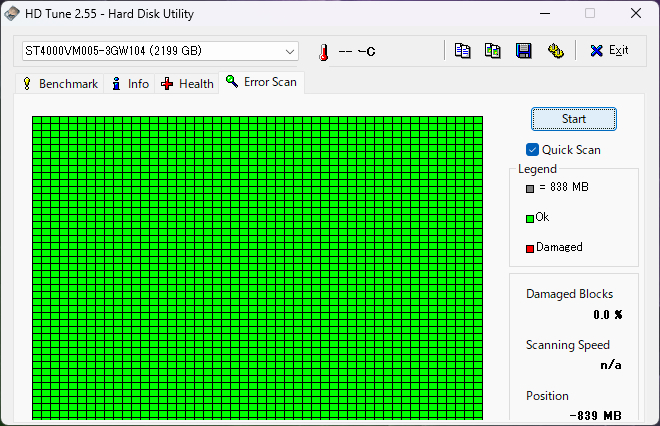The height and width of the screenshot is (426, 660).
Task: Open the options wrench icon
Action: 556,51
